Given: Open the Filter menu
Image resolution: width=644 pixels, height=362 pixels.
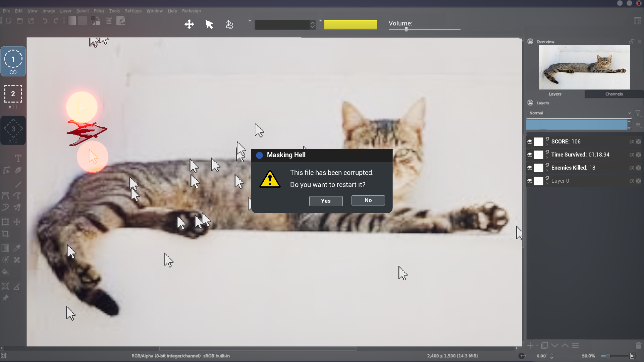Looking at the screenshot, I should [99, 11].
